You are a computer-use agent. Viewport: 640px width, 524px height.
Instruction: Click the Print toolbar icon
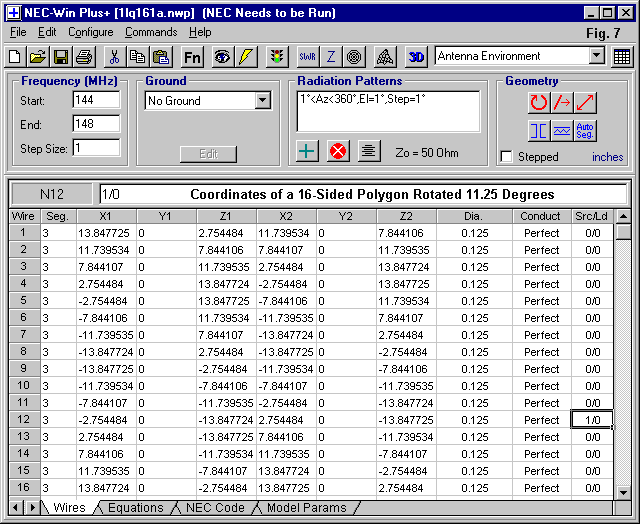click(x=84, y=57)
